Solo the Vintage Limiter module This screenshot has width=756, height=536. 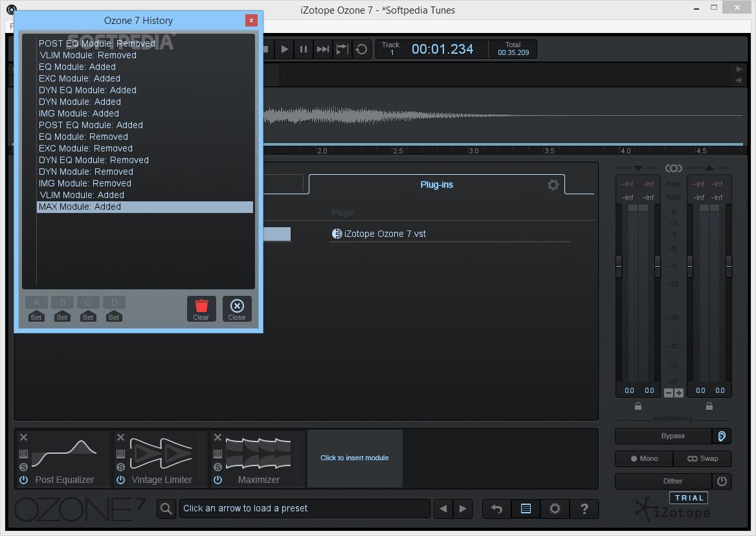(x=120, y=467)
